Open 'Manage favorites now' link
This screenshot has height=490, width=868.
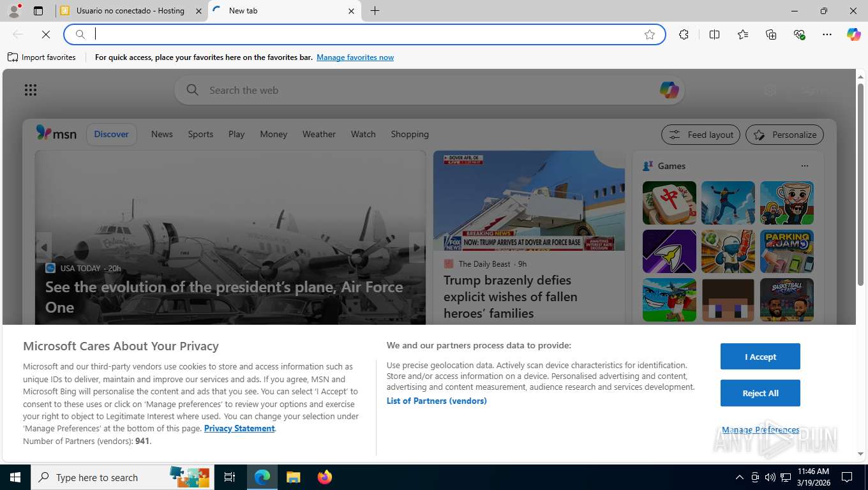[355, 57]
